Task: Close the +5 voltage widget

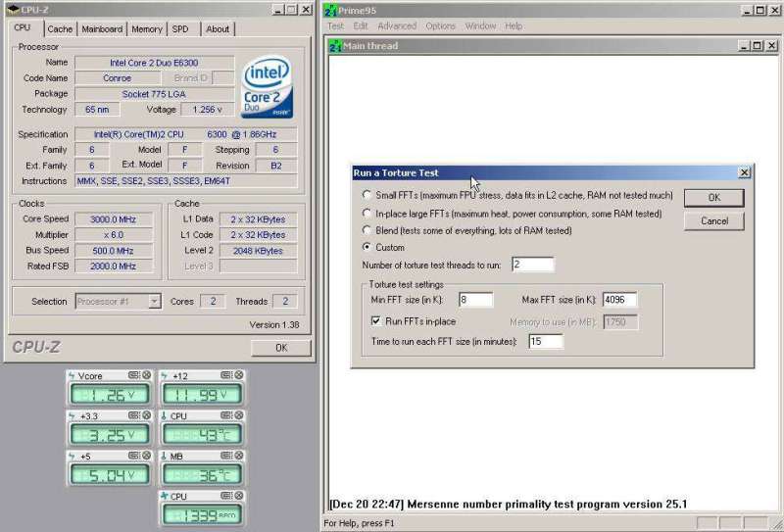Action: click(x=146, y=456)
